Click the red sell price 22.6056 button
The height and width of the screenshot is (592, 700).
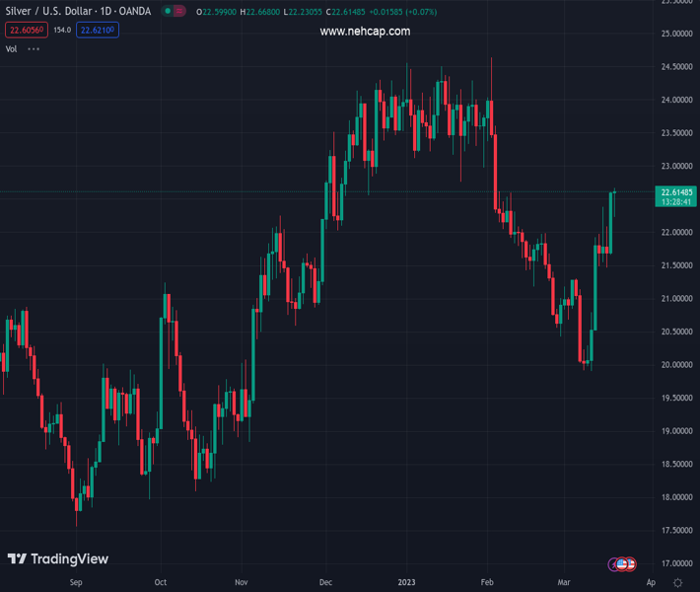27,30
